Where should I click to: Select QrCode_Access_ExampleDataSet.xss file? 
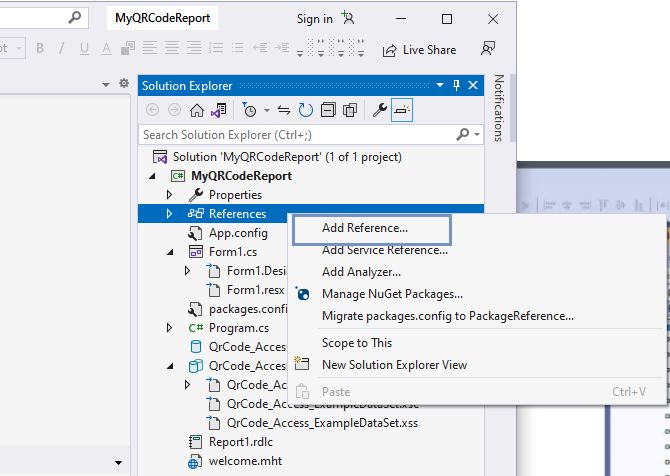[x=322, y=423]
